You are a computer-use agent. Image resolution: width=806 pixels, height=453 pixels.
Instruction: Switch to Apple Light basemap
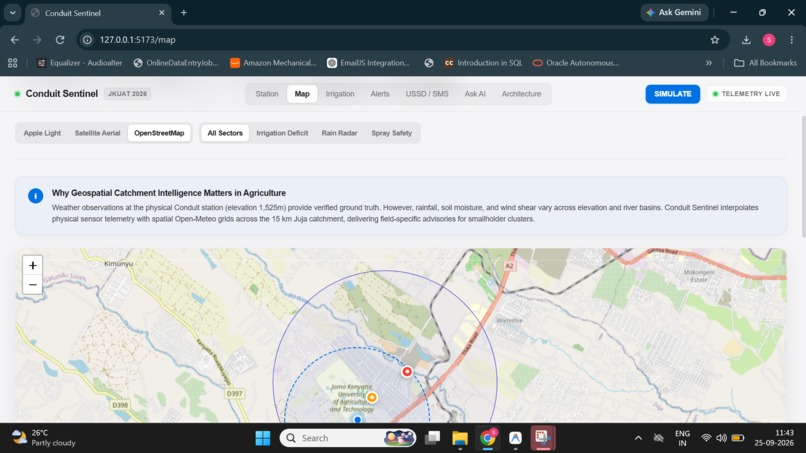tap(42, 133)
